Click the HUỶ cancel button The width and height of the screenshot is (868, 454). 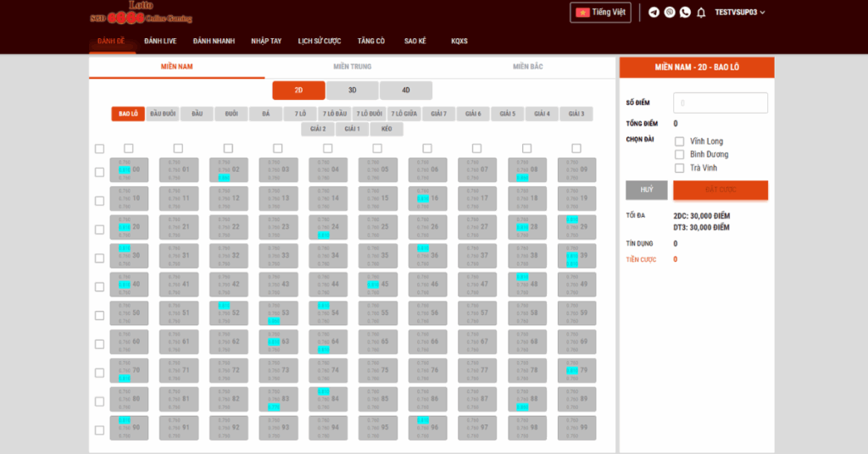click(647, 190)
